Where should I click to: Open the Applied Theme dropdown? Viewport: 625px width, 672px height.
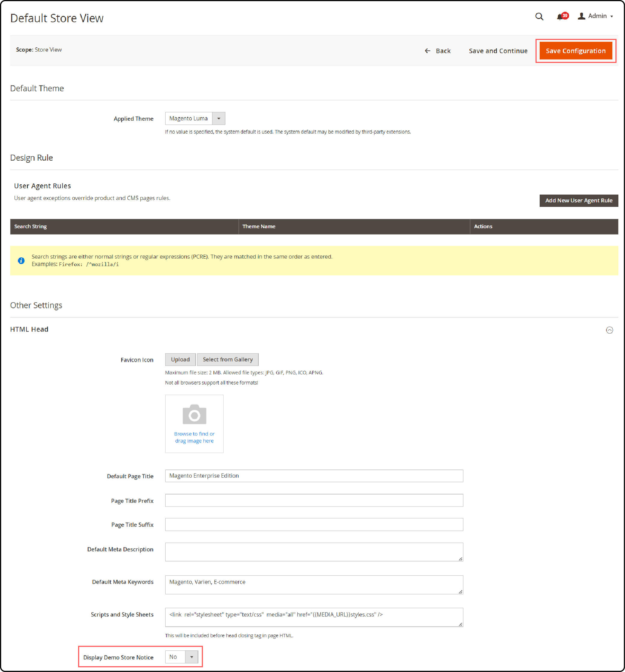point(195,118)
